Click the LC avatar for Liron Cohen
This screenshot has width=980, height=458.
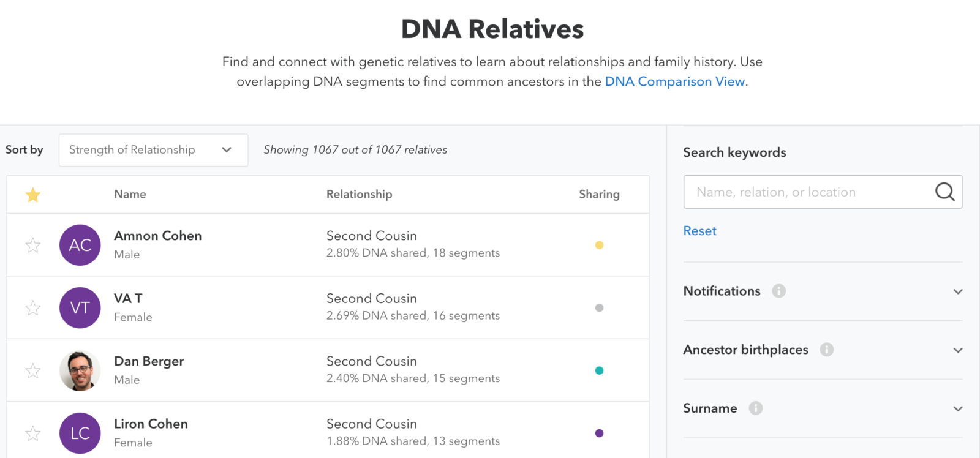(x=80, y=433)
